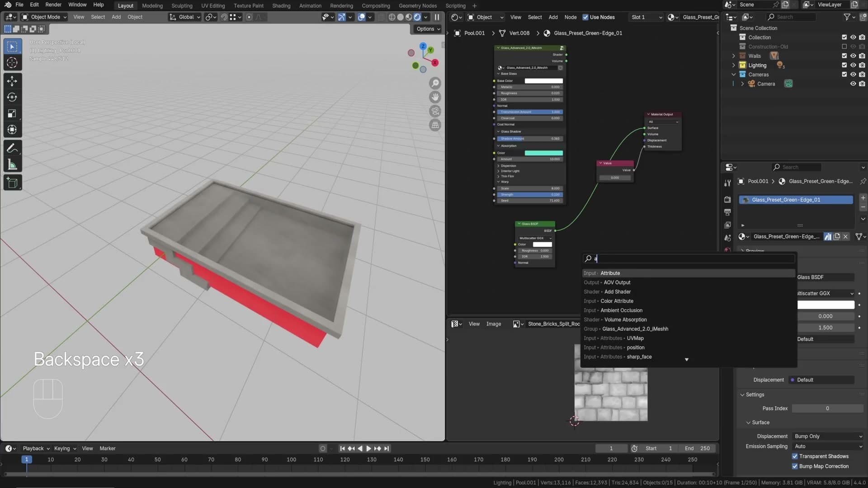Image resolution: width=868 pixels, height=488 pixels.
Task: Click into the node search field
Action: pyautogui.click(x=689, y=259)
